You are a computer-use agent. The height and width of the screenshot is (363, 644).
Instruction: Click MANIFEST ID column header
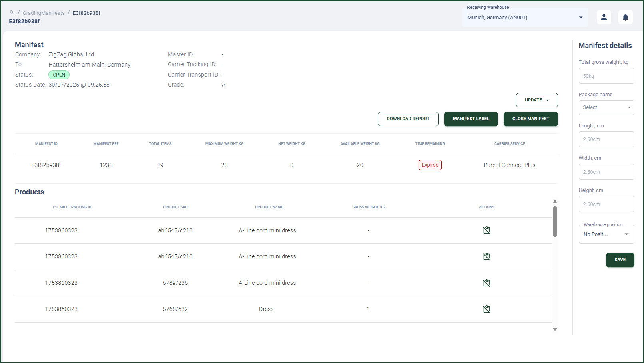(x=46, y=144)
